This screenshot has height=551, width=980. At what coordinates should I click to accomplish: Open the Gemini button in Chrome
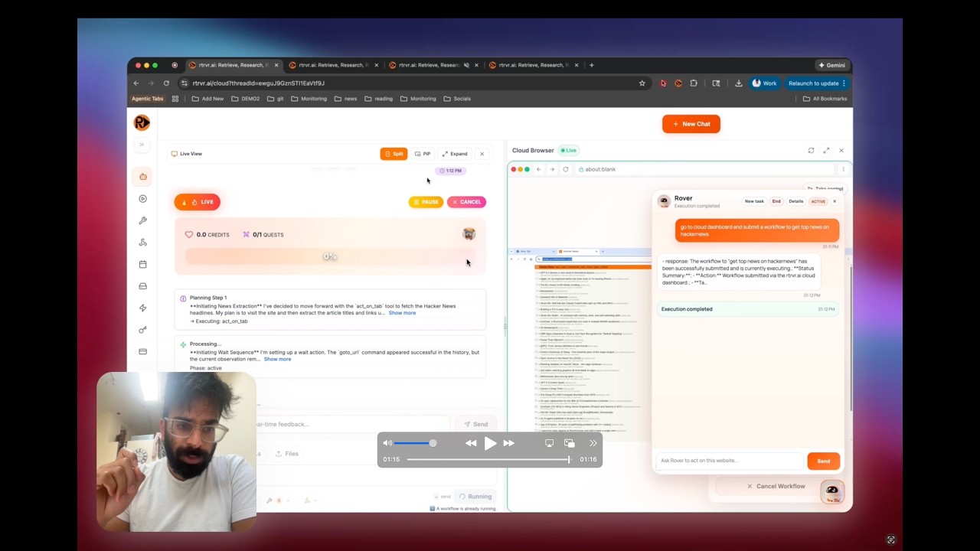tap(831, 65)
